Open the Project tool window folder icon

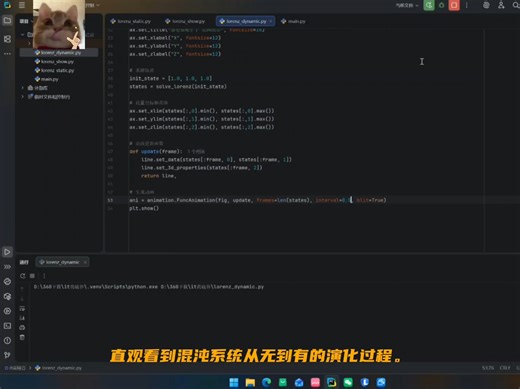coord(7,21)
